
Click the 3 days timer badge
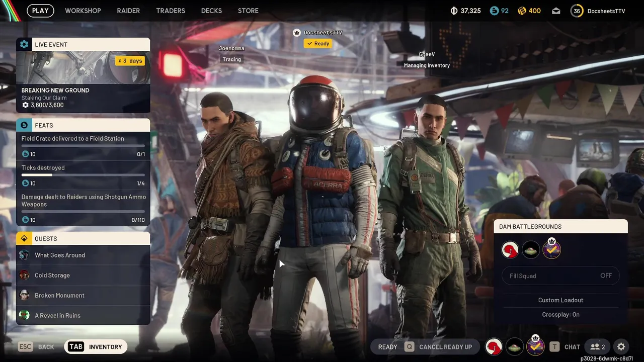130,61
